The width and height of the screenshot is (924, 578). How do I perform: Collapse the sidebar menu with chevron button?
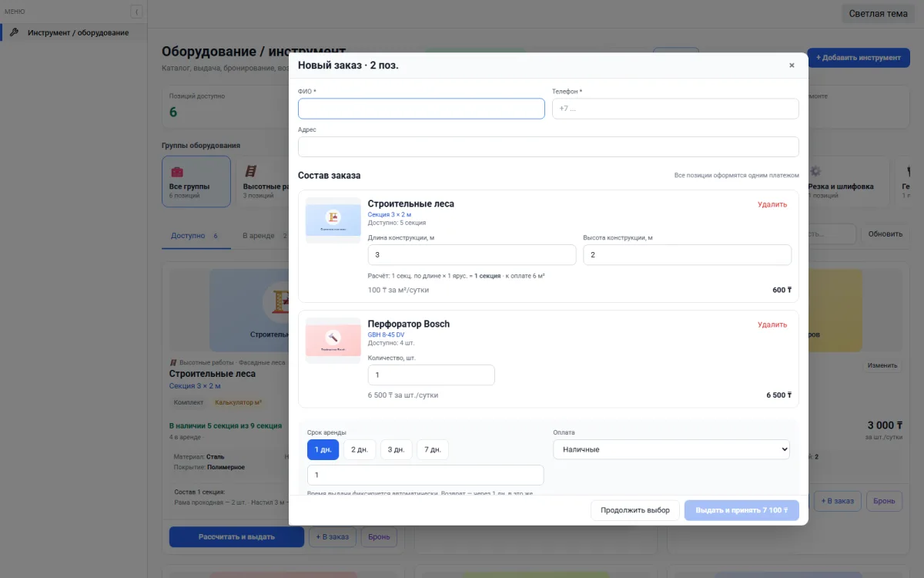point(136,12)
